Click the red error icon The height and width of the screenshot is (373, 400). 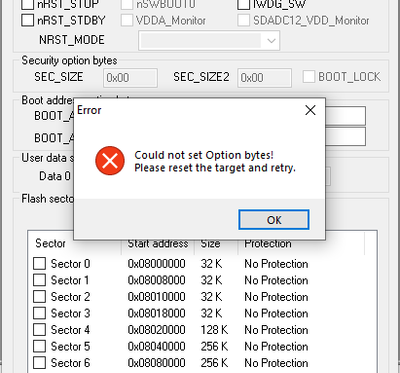110,161
